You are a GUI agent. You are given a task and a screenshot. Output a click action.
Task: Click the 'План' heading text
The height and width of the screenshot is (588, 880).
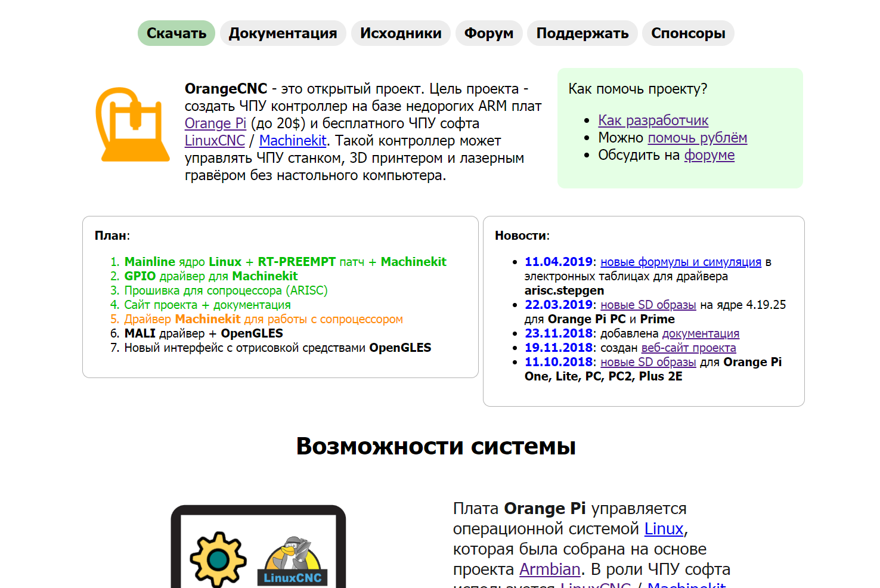coord(111,236)
